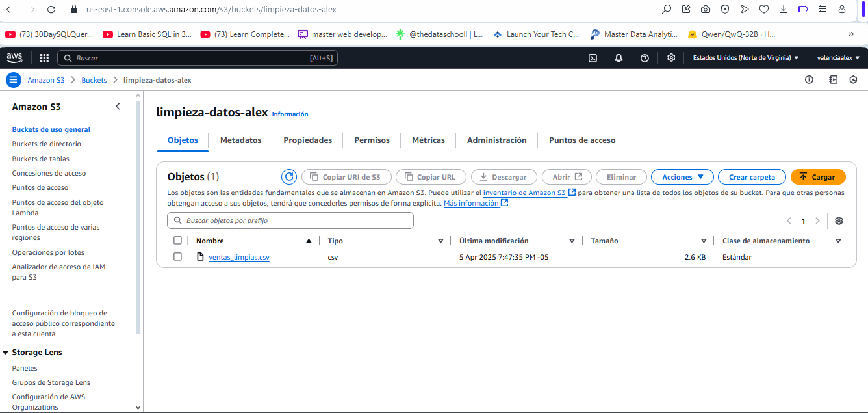
Task: Select all objects checkbox in header
Action: point(177,241)
